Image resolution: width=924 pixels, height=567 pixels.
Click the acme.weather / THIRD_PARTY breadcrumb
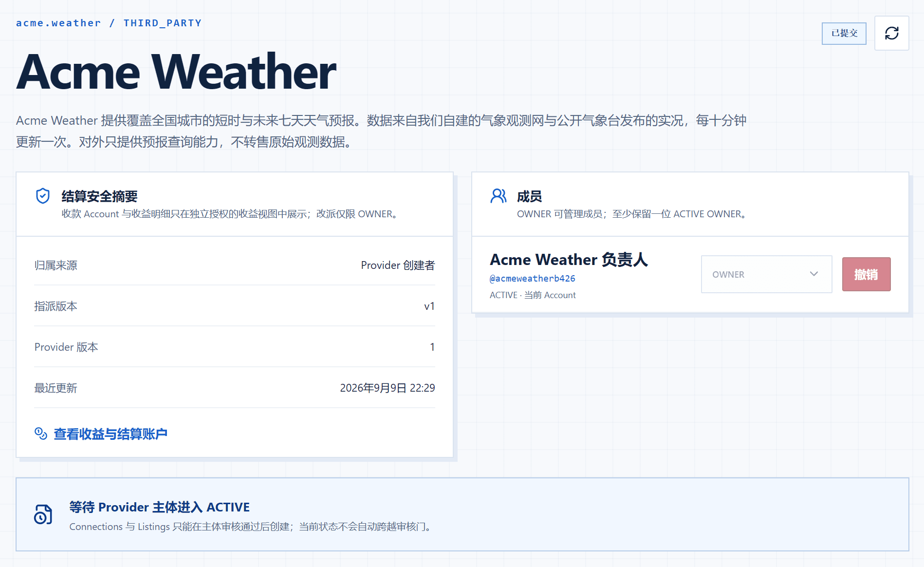[109, 23]
